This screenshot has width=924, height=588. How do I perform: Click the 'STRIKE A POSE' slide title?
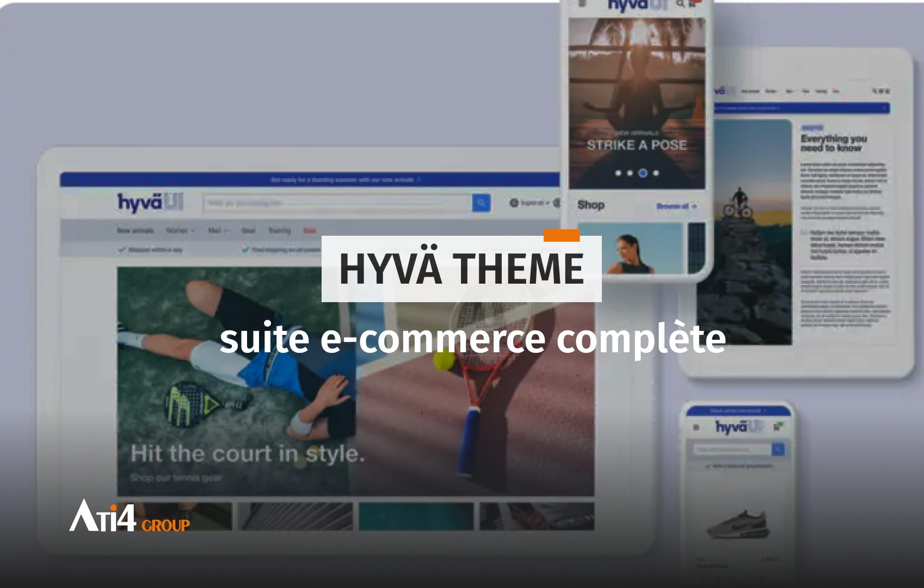coord(637,145)
